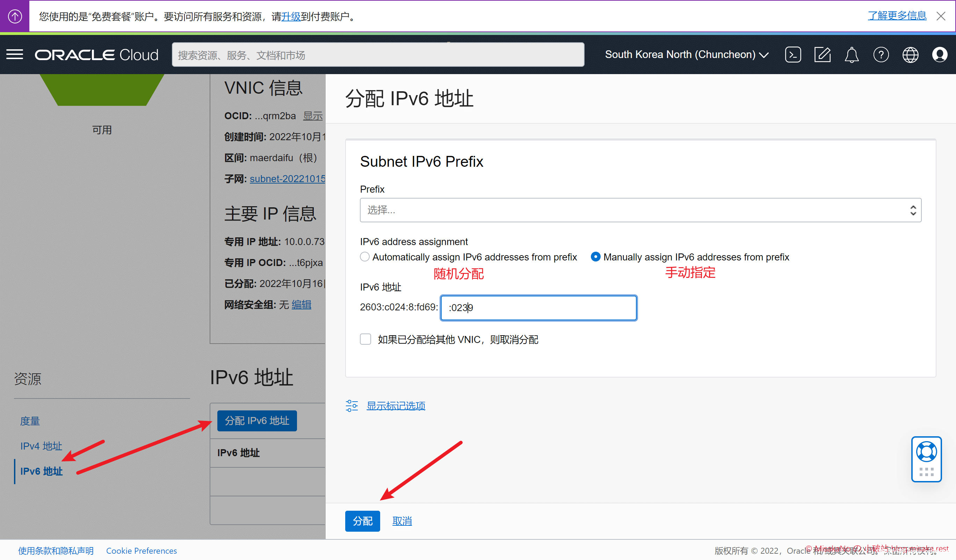Expand the South Korea North region selector
Image resolution: width=956 pixels, height=560 pixels.
tap(686, 55)
